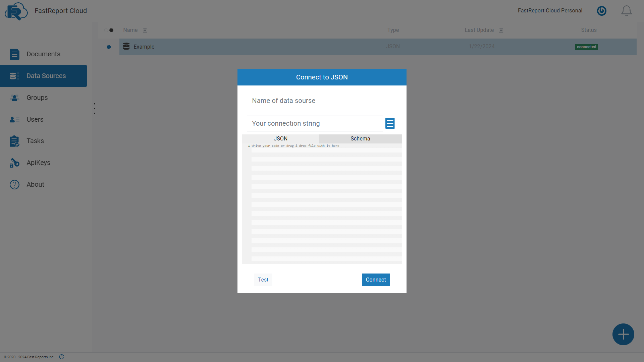This screenshot has width=644, height=362.
Task: Open the Last Update filter menu
Action: [x=501, y=30]
